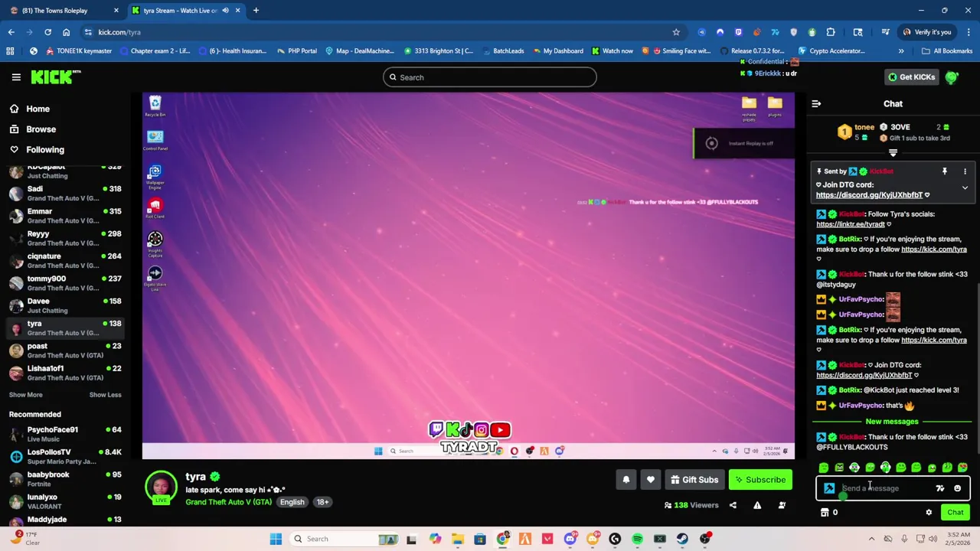Open tyra's profile avatar
This screenshot has height=551, width=980.
(x=161, y=487)
